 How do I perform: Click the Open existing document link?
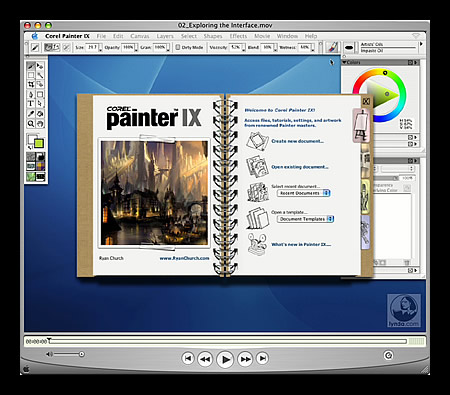coord(300,167)
